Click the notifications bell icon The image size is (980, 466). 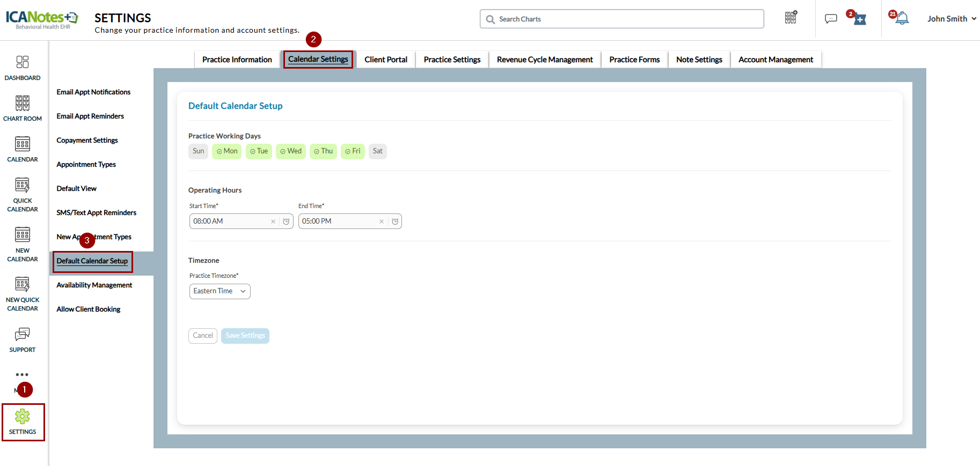[902, 18]
